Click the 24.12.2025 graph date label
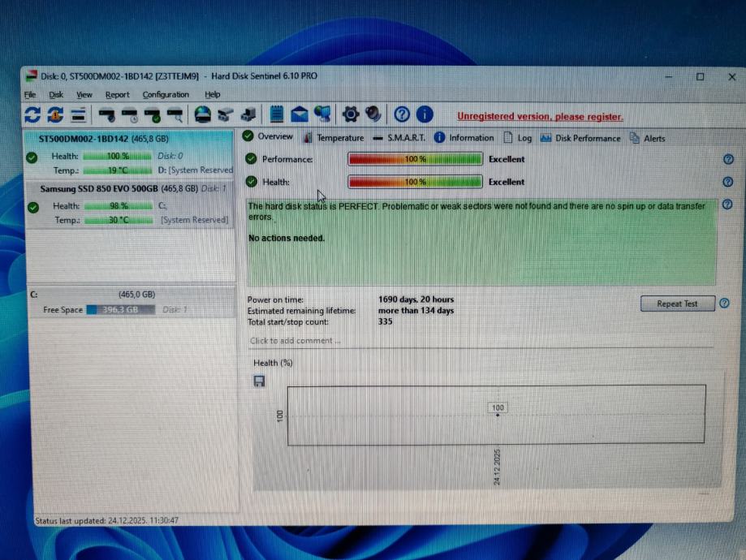 [497, 467]
